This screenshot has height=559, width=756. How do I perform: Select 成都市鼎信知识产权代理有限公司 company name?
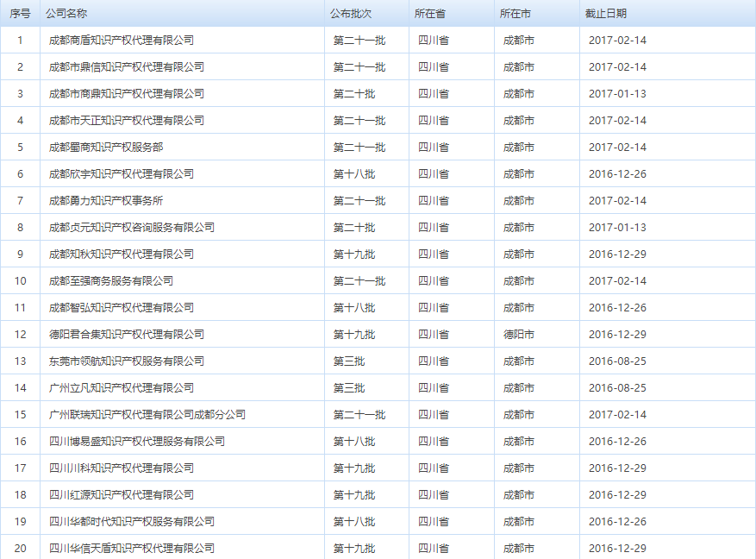pyautogui.click(x=127, y=67)
